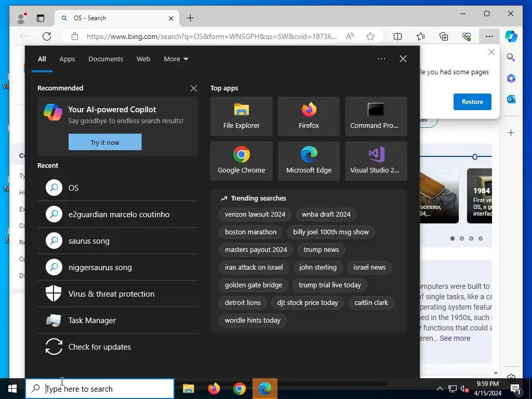Switch to Web search tab
532x399 pixels.
(x=143, y=59)
